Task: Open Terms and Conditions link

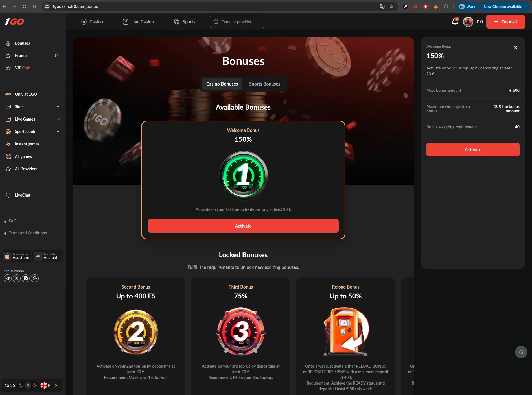Action: click(28, 233)
